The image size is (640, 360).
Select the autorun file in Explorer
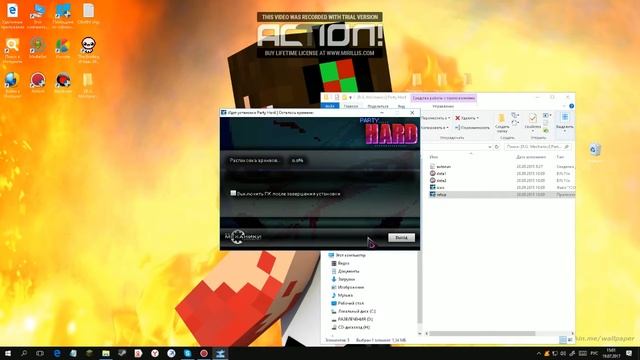pos(440,167)
